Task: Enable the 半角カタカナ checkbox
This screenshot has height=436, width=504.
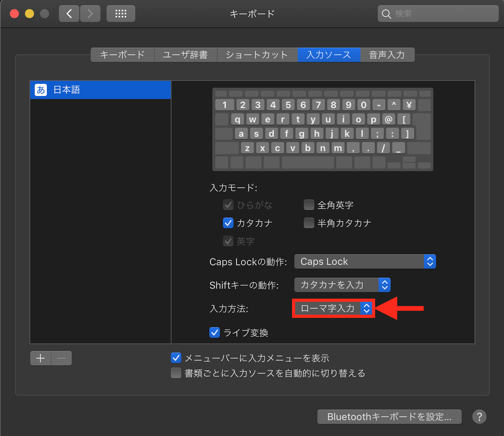Action: 309,223
